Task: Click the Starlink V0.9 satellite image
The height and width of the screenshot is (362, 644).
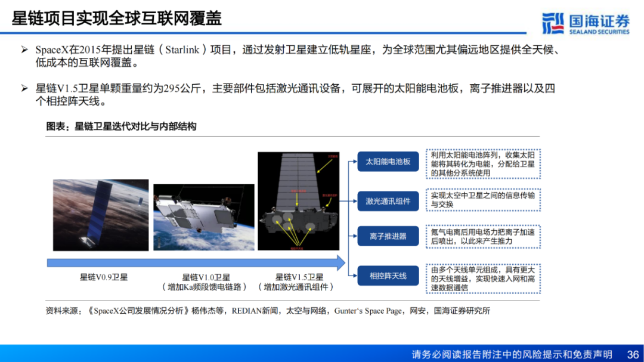Action: pyautogui.click(x=101, y=215)
